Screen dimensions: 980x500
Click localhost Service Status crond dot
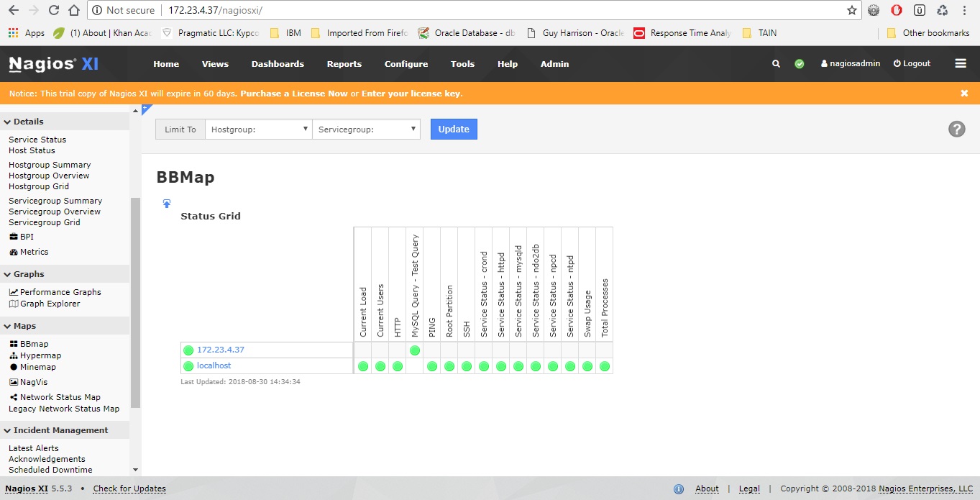pos(484,366)
